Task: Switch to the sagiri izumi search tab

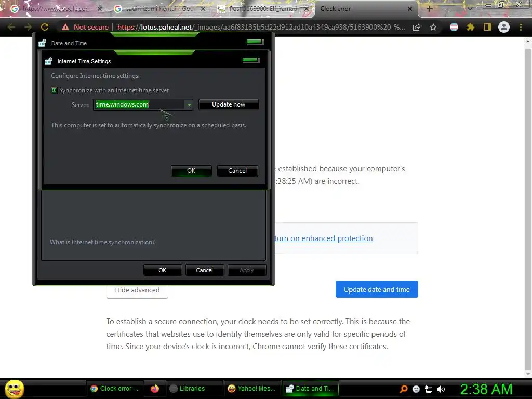Action: click(159, 9)
